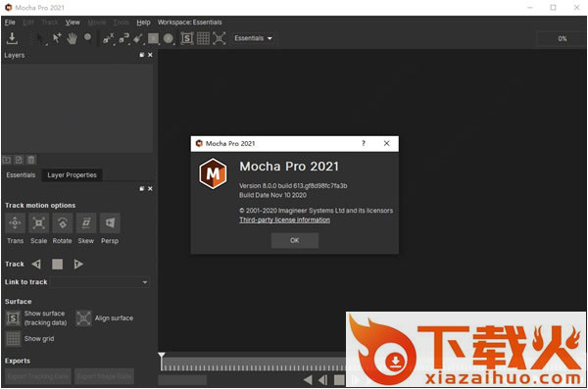Choose the Create Bezier-Spline layer tool
Viewport: 588px width, 389px height.
(123, 38)
